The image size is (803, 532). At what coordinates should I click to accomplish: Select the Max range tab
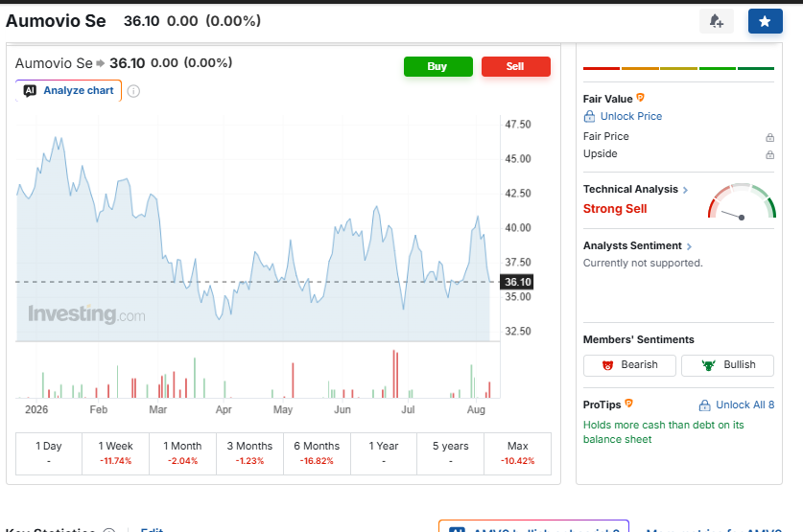coord(518,453)
